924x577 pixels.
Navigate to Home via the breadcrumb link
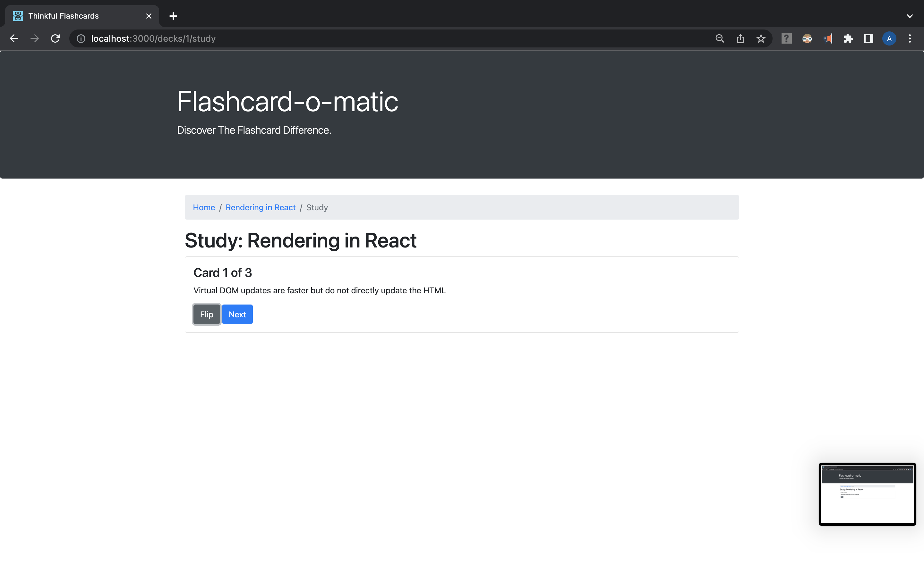click(204, 207)
